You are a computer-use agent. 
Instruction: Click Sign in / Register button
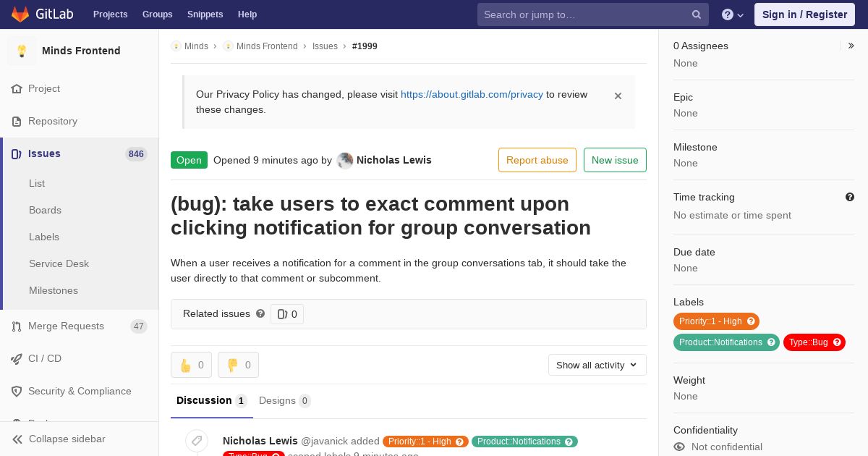pyautogui.click(x=804, y=14)
